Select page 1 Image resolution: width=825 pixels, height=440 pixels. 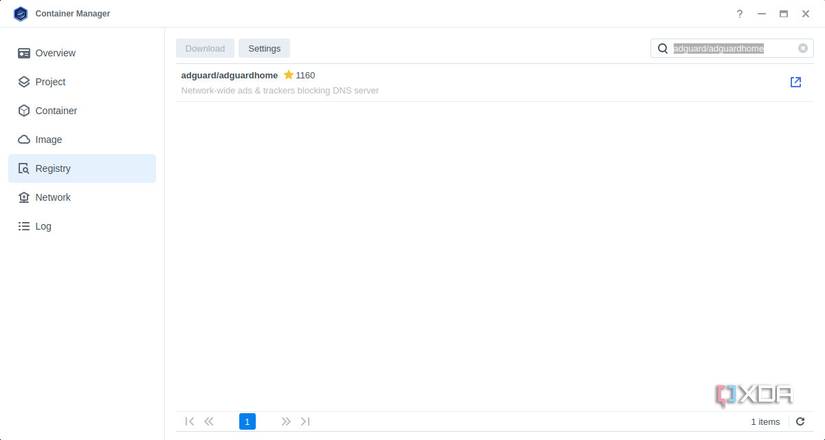[x=247, y=422]
